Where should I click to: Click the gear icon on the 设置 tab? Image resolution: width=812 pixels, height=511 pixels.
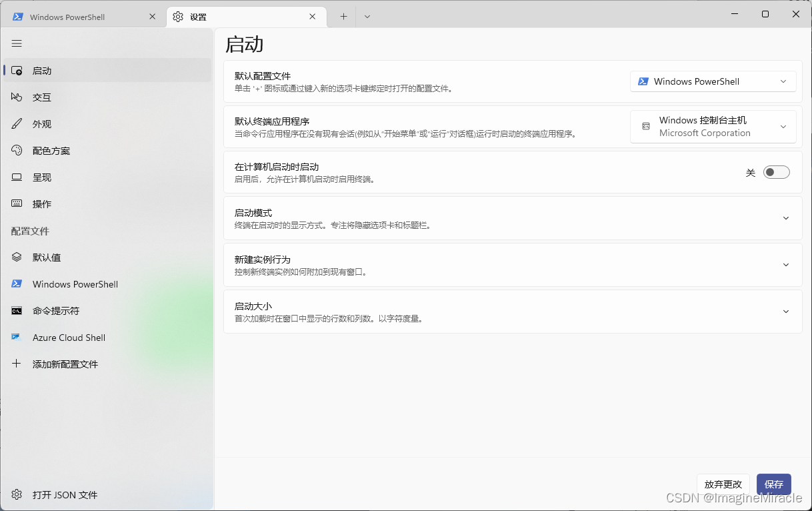click(178, 17)
